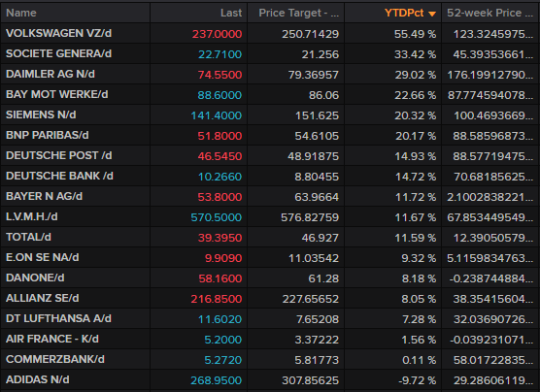Click E.ON YTD value 9.32 %
The width and height of the screenshot is (540, 392).
(x=419, y=258)
